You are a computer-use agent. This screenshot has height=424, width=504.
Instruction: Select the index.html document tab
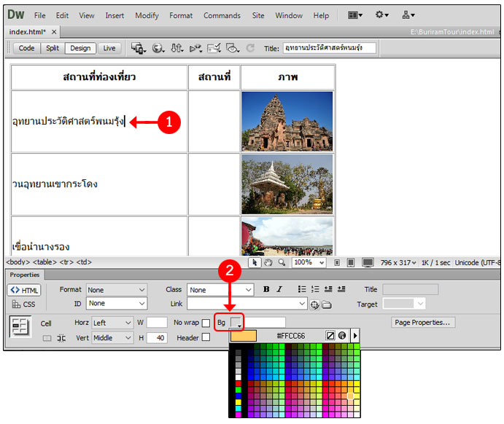pos(28,32)
